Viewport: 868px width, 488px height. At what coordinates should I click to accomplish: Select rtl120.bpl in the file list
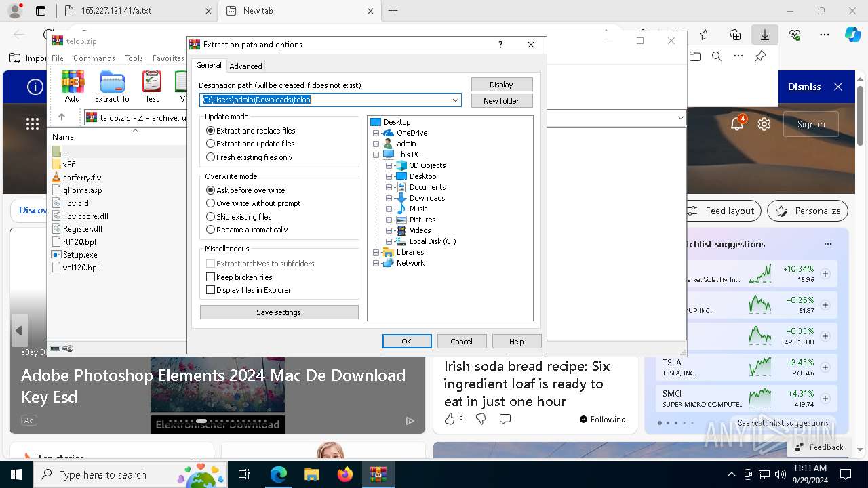tap(75, 242)
